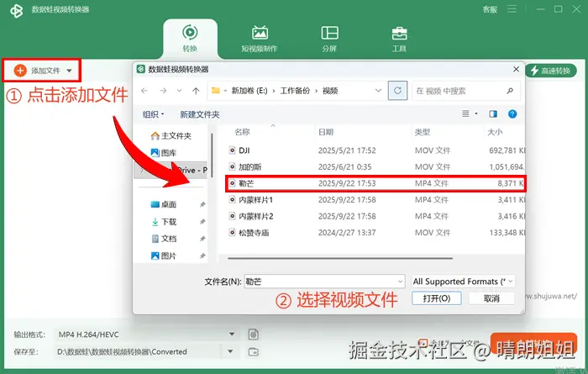Select the 内蒙样片2 file

coord(375,217)
